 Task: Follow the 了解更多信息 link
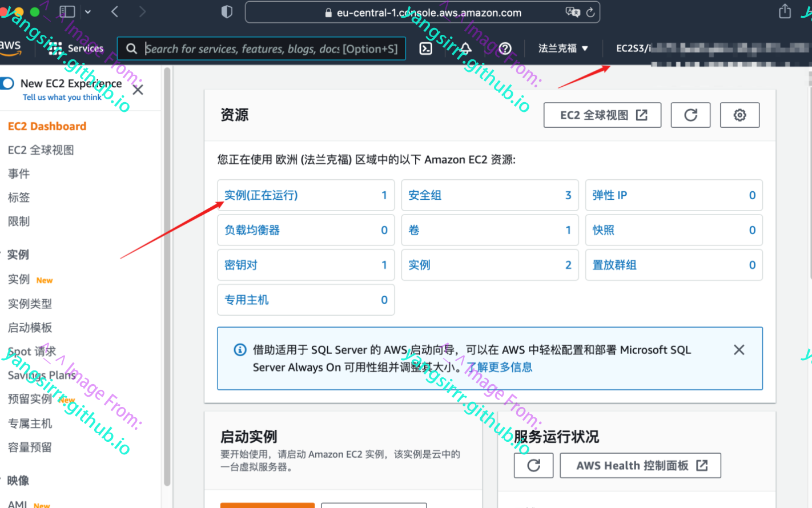pos(500,367)
